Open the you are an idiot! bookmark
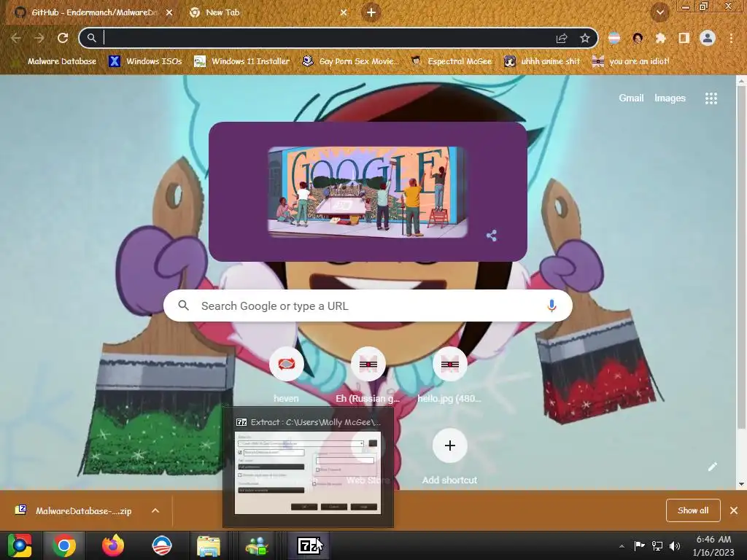The image size is (747, 560). [x=631, y=61]
